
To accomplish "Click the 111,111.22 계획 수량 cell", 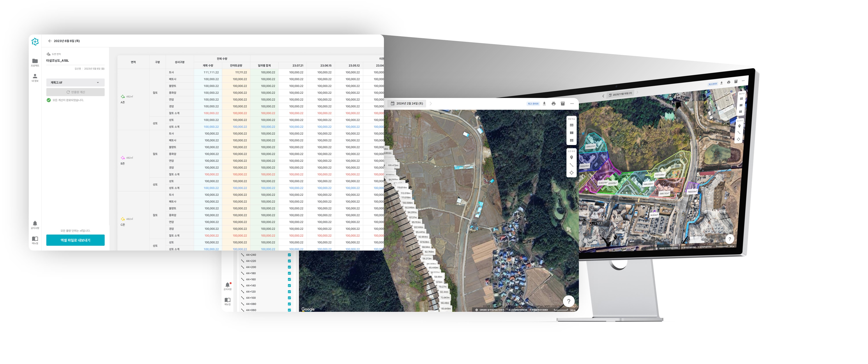I will [208, 73].
